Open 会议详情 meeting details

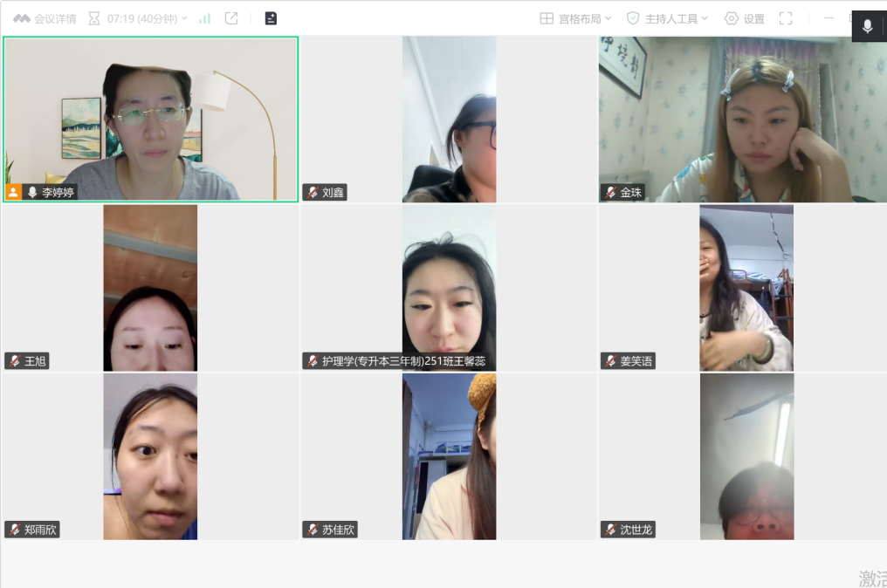click(x=45, y=18)
